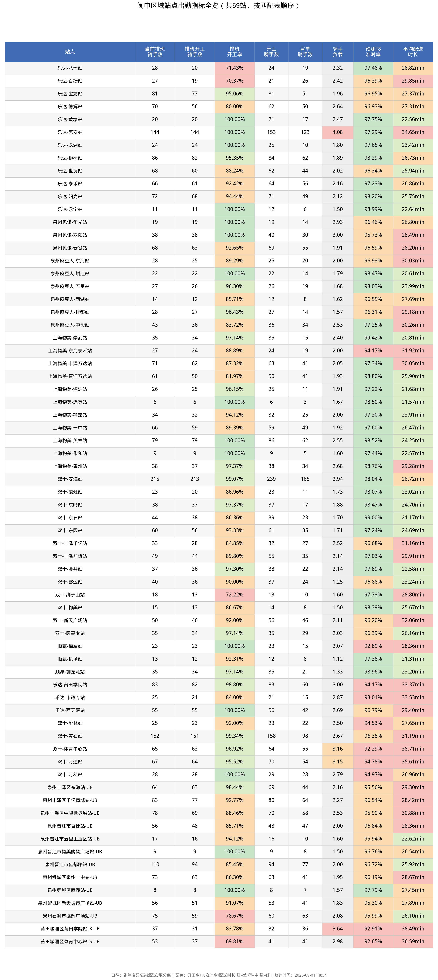Select the 215 cell in 双十-安海站 row
Screen dimensions: 438x980
coord(155,479)
